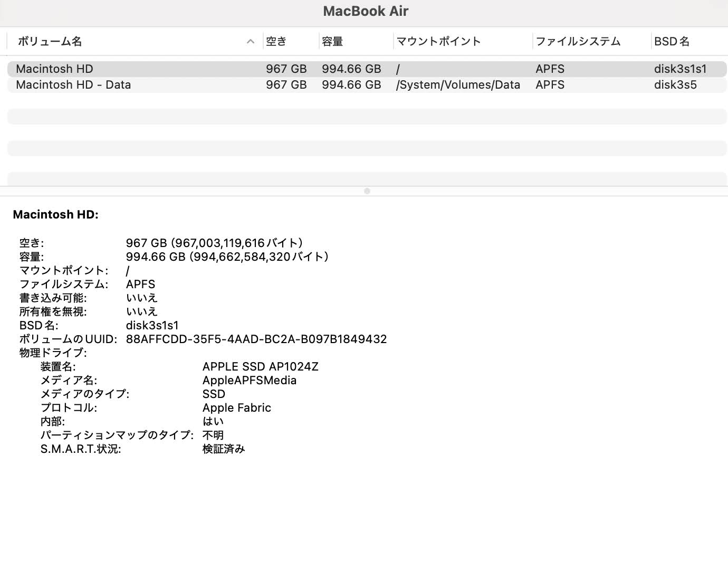Sort by the ファイルシステム column header
The width and height of the screenshot is (728, 569).
click(x=578, y=41)
